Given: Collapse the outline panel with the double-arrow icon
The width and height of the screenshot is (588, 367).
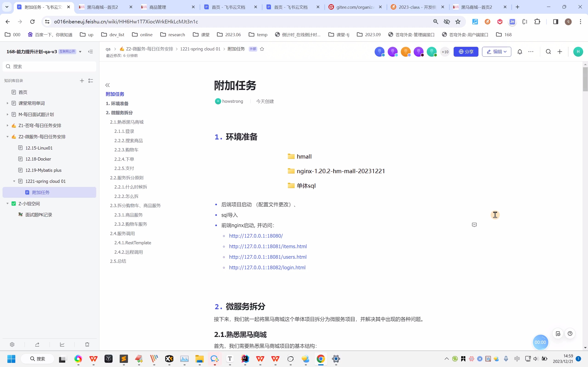Looking at the screenshot, I should pyautogui.click(x=108, y=85).
